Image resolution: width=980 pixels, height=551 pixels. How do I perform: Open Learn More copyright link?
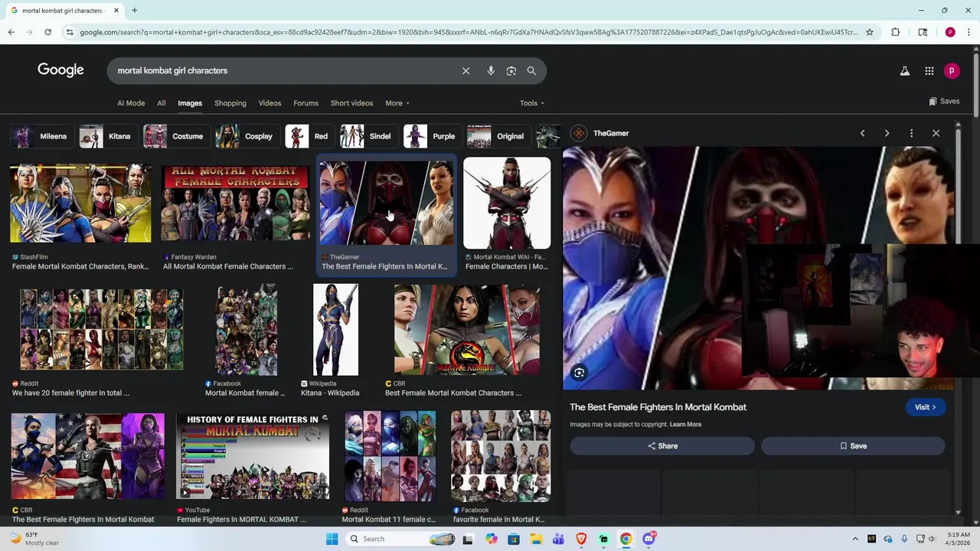685,425
